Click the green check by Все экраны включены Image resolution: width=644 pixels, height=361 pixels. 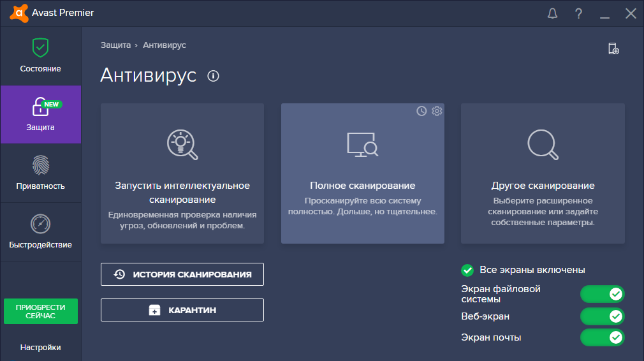coord(467,270)
